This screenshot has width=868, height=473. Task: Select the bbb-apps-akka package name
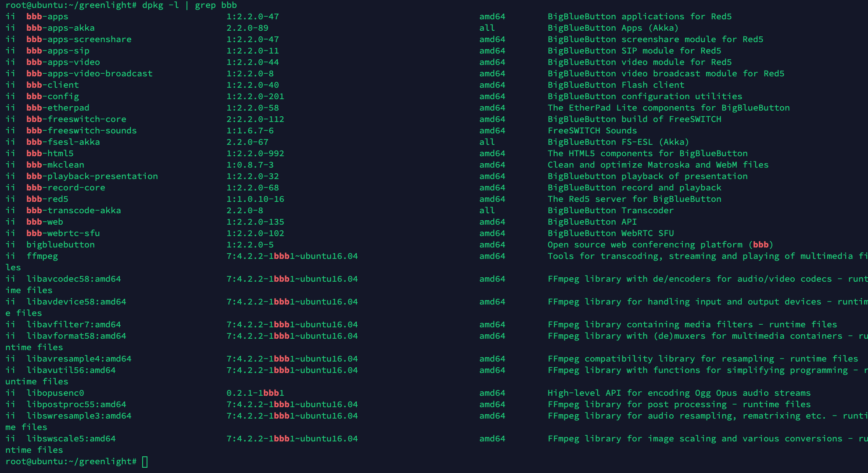click(x=61, y=28)
